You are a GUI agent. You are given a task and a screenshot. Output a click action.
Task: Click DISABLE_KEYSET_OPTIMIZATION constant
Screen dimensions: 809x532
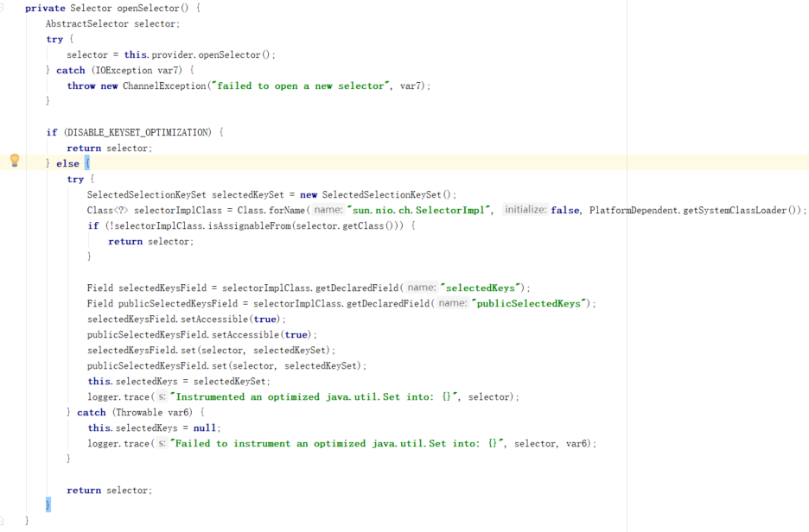click(137, 132)
